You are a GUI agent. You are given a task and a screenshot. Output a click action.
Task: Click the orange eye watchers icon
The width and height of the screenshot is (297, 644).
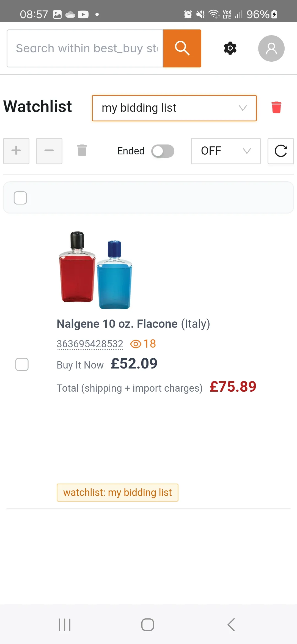coord(136,344)
